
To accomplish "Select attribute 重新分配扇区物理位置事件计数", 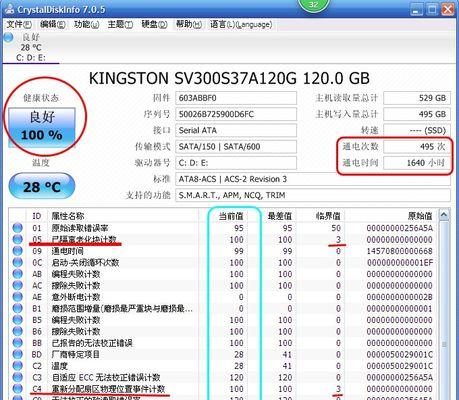I will click(x=108, y=389).
